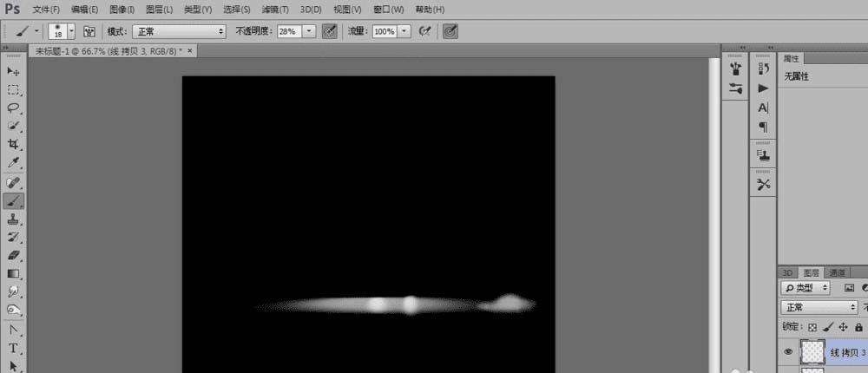Select the 属性 properties tab
Screen dimensions: 868x373
[791, 59]
